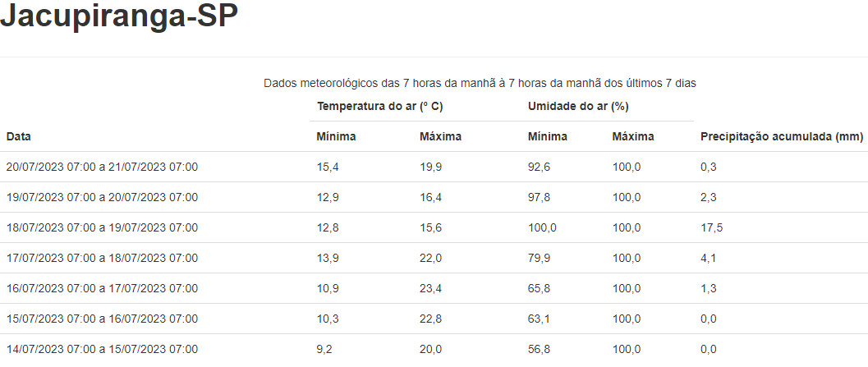
Task: Select the row dated 20/07/2023 to 21/07/2023
Action: [102, 167]
